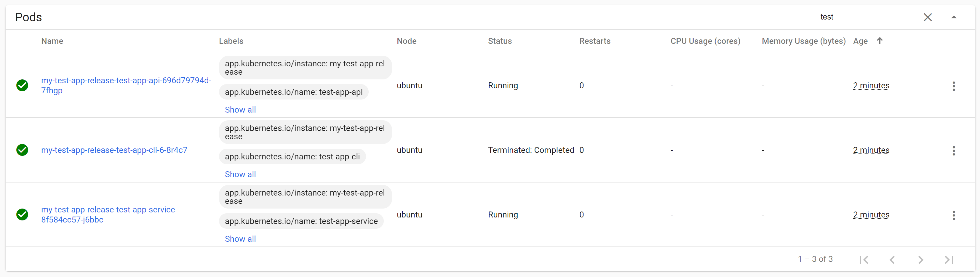The image size is (980, 277).
Task: Click green status icon of api pod
Action: pyautogui.click(x=23, y=85)
